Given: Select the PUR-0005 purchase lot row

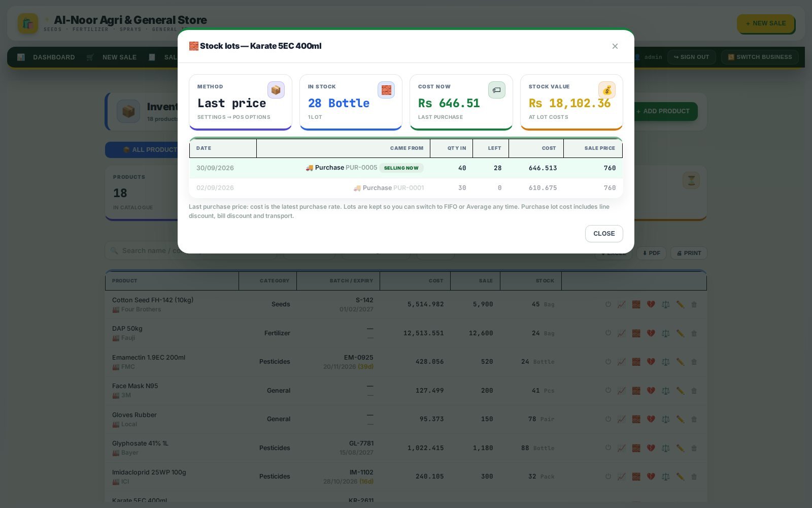Looking at the screenshot, I should click(x=406, y=168).
